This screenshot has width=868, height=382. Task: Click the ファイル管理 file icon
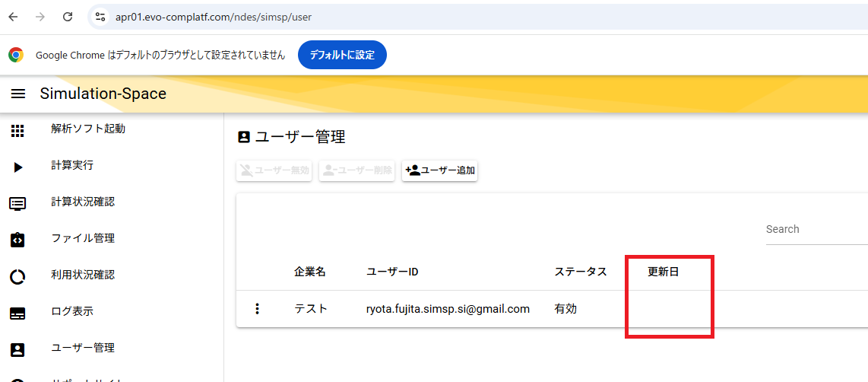[17, 240]
